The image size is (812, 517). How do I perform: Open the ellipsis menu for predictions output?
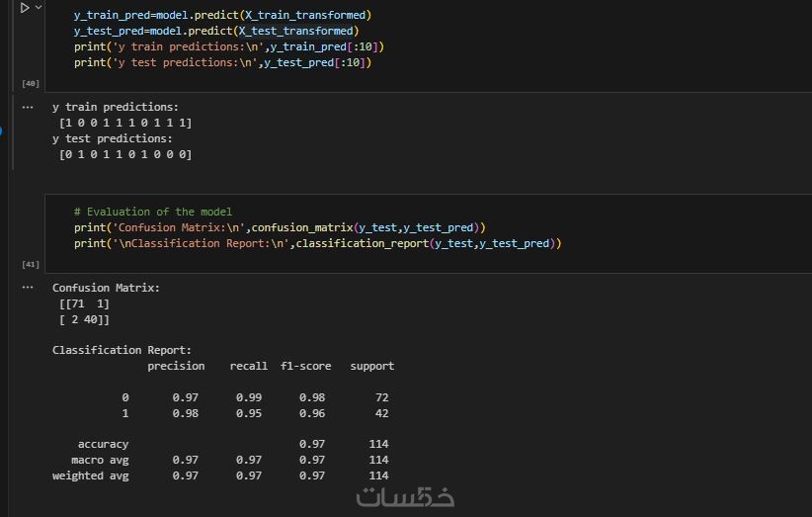pyautogui.click(x=28, y=107)
